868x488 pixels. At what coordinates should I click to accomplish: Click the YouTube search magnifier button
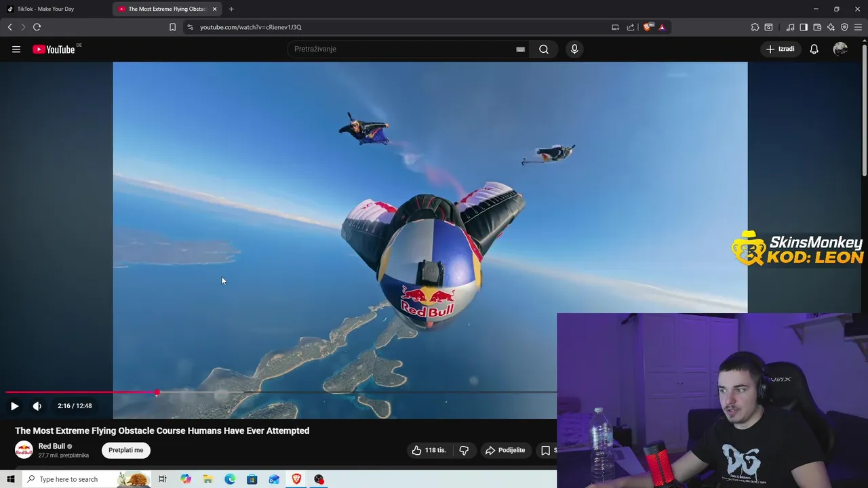544,49
